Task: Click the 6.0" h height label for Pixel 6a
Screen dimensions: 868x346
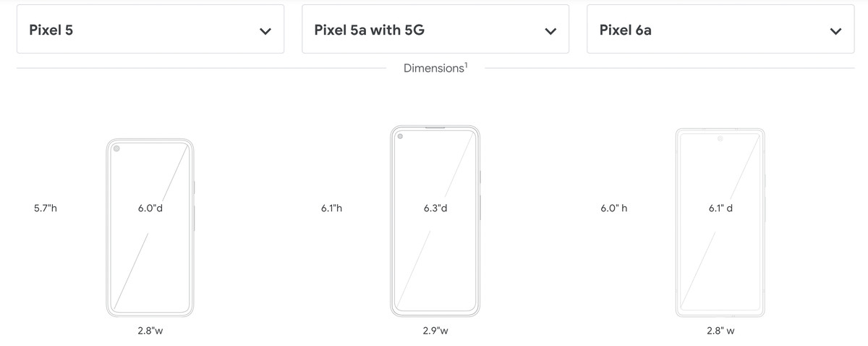Action: [x=613, y=208]
